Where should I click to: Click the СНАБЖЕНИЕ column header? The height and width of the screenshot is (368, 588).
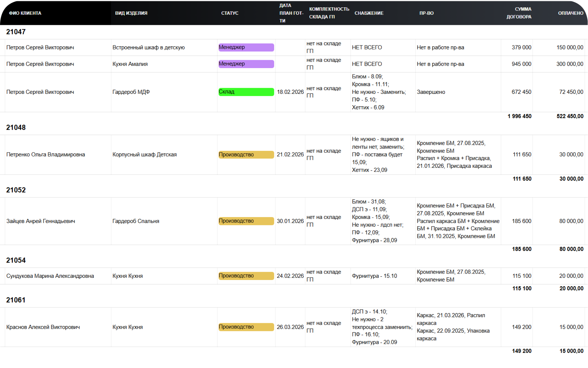[x=369, y=13]
